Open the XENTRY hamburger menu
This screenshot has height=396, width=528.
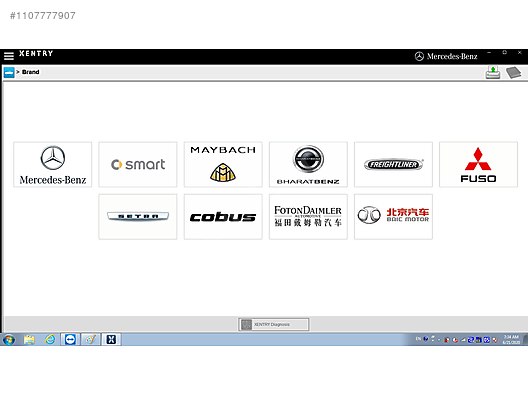9,56
